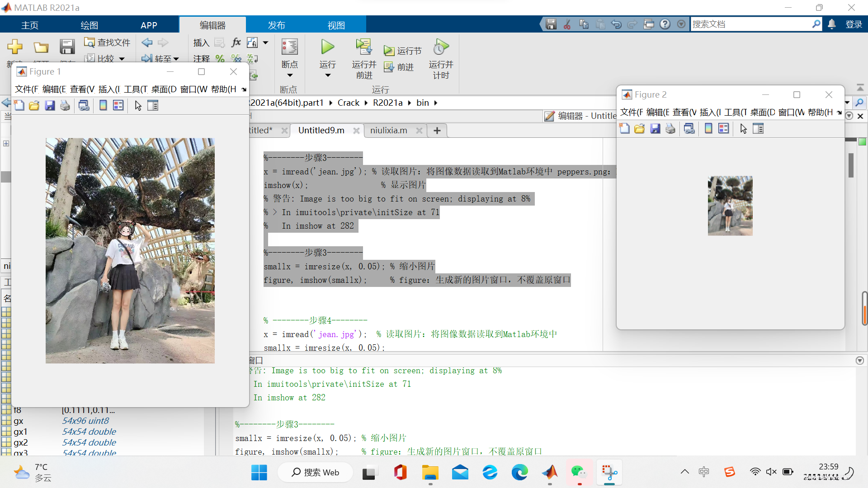Click the Run and Time (运行并计时) stopwatch icon
868x488 pixels.
tap(441, 47)
